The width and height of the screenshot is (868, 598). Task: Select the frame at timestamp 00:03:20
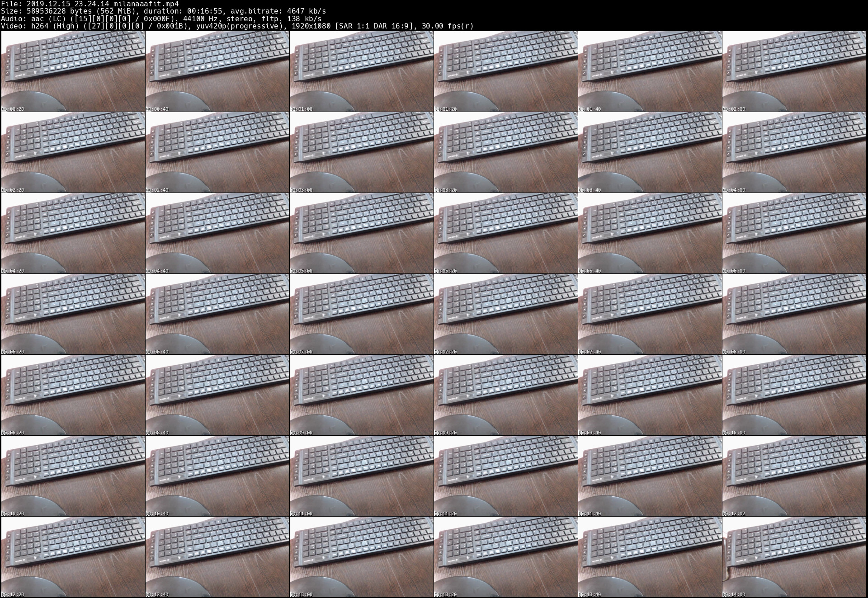pyautogui.click(x=506, y=152)
